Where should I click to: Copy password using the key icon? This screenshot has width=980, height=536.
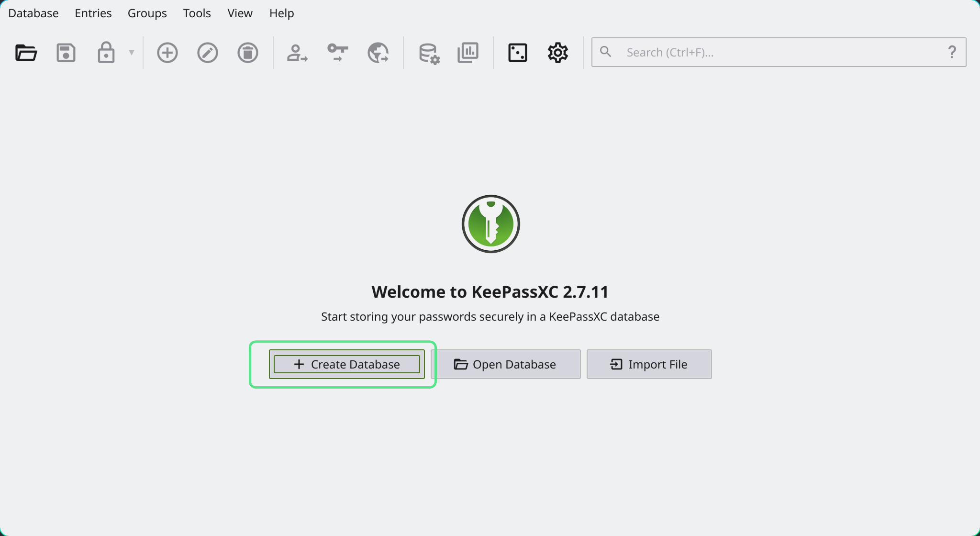pyautogui.click(x=337, y=53)
